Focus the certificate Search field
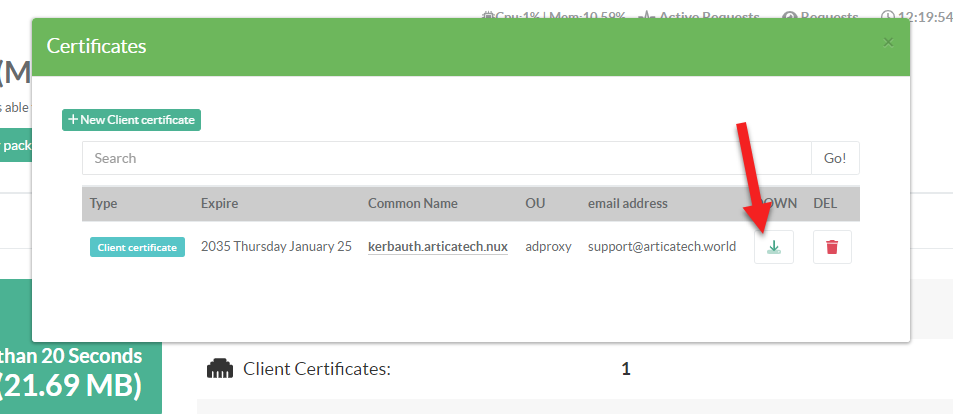Image resolution: width=953 pixels, height=414 pixels. click(x=446, y=158)
